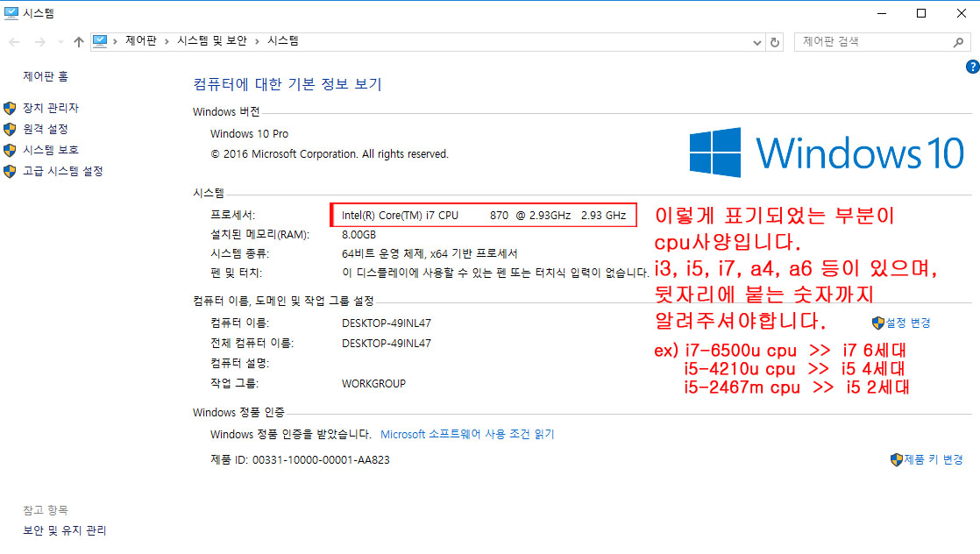Open recent locations dropdown arrow
This screenshot has width=980, height=554.
click(60, 42)
